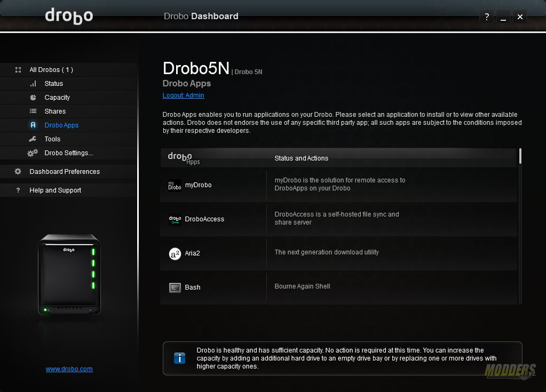Click the Dashboard Preferences gear icon
Image resolution: width=546 pixels, height=392 pixels.
pos(18,172)
